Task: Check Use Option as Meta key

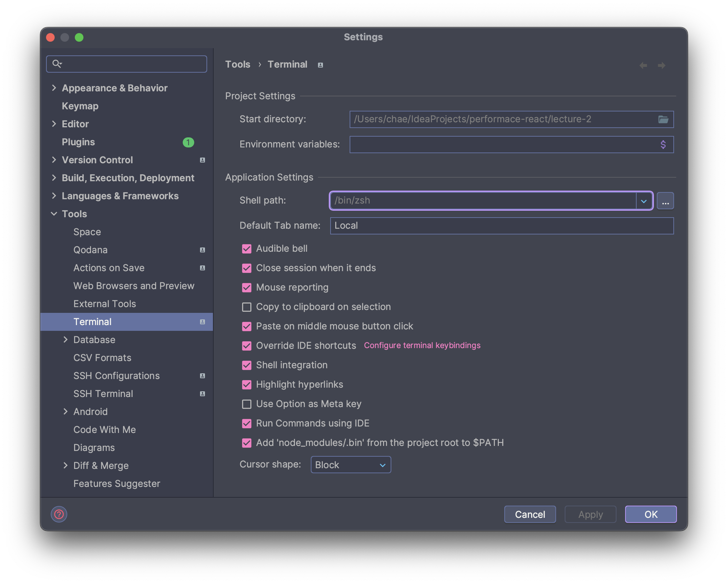Action: click(x=247, y=404)
